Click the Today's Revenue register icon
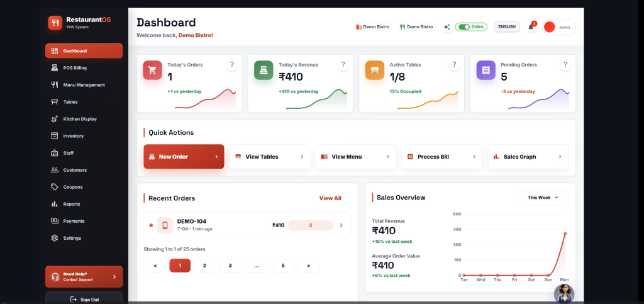Image resolution: width=644 pixels, height=304 pixels. tap(264, 70)
